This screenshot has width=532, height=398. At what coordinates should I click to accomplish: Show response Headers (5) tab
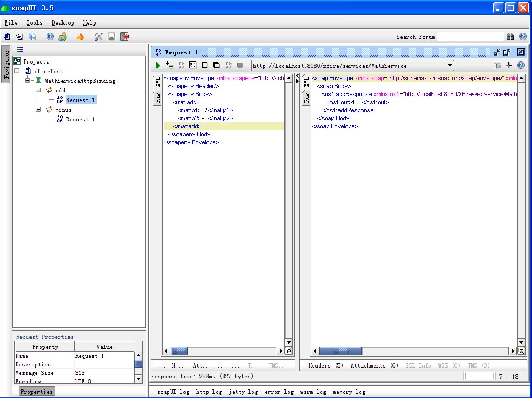coord(325,366)
